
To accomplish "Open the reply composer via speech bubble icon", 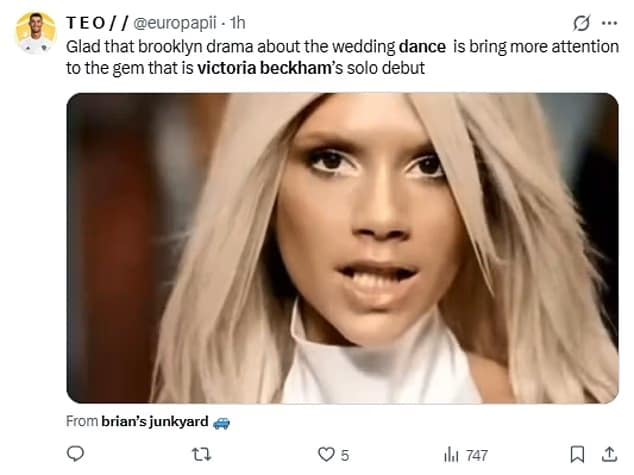I will tap(76, 455).
